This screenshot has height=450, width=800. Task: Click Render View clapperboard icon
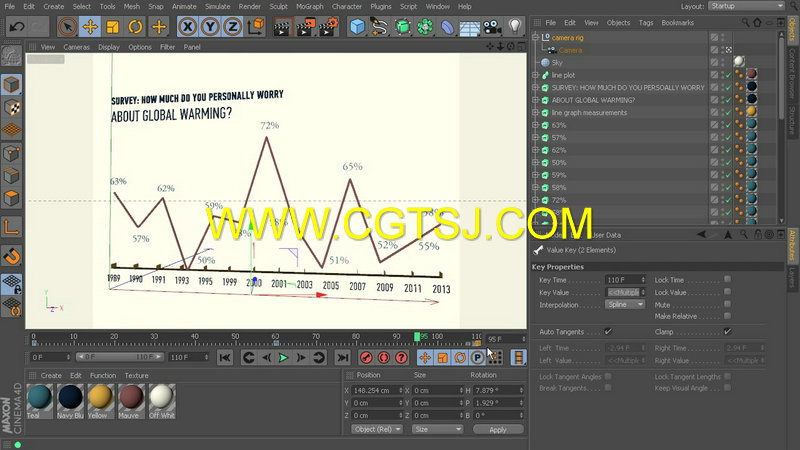point(282,26)
